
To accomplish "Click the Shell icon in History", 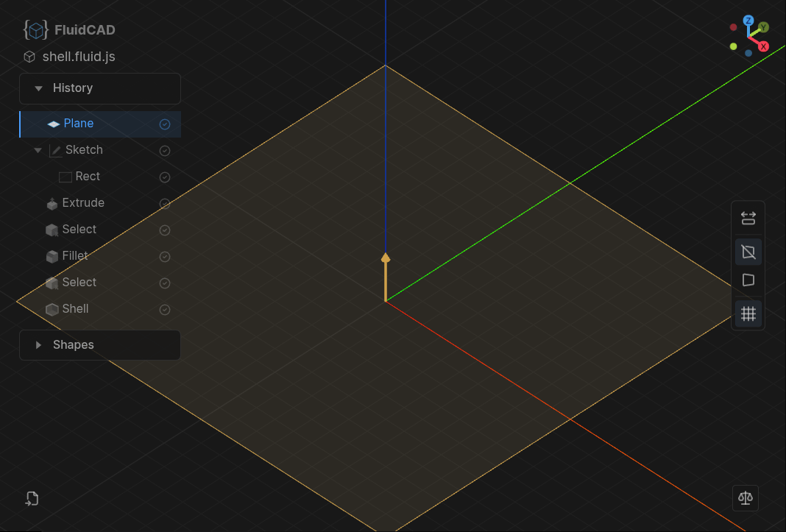I will (x=52, y=310).
